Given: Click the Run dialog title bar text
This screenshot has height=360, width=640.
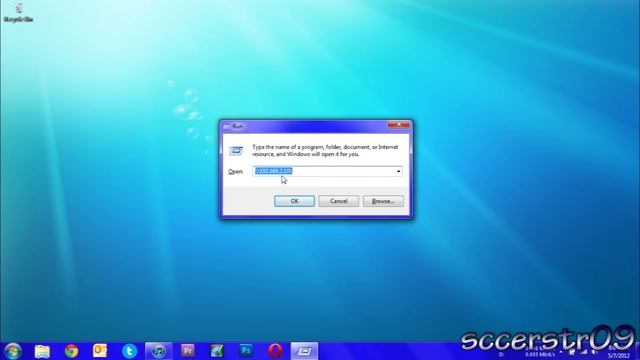Looking at the screenshot, I should (x=238, y=127).
